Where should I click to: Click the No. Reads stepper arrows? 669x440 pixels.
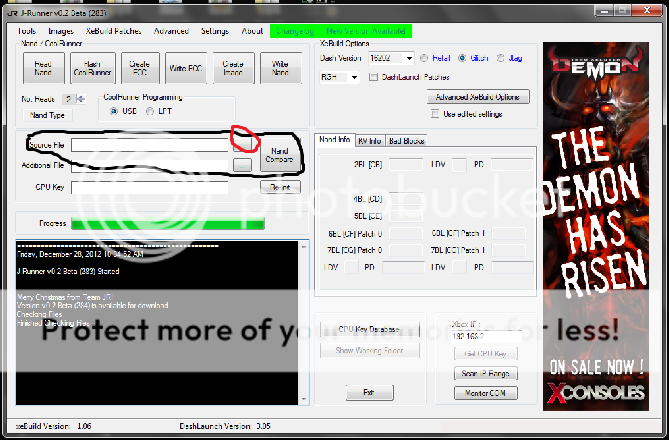click(77, 99)
